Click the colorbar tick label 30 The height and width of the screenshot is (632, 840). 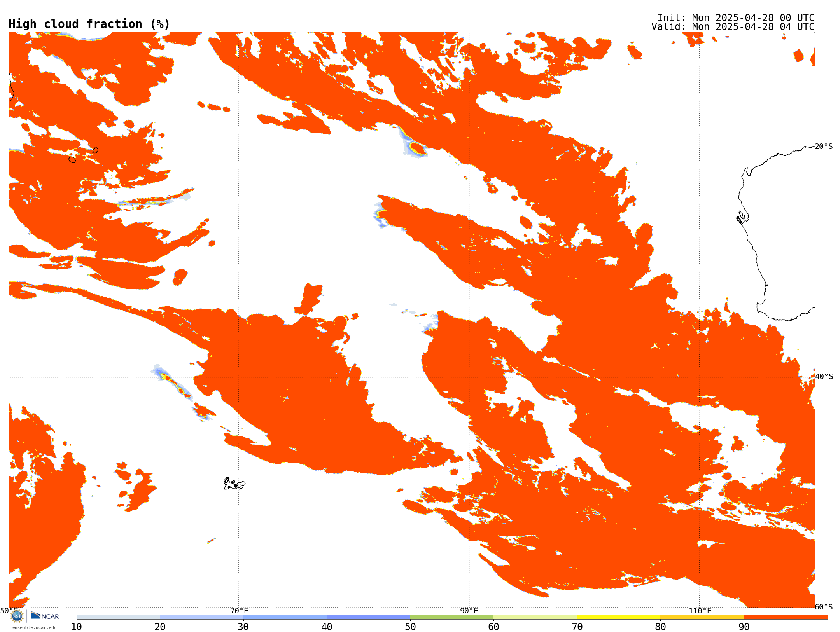tap(243, 627)
